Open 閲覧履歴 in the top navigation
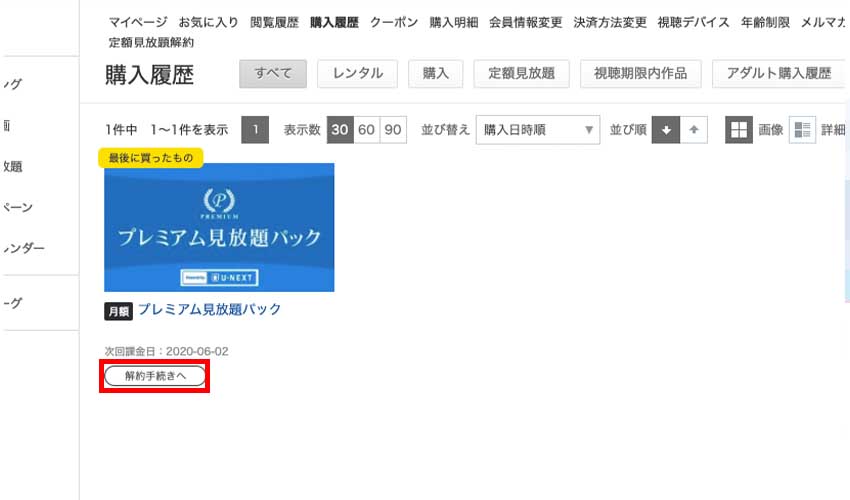Image resolution: width=850 pixels, height=500 pixels. tap(274, 22)
